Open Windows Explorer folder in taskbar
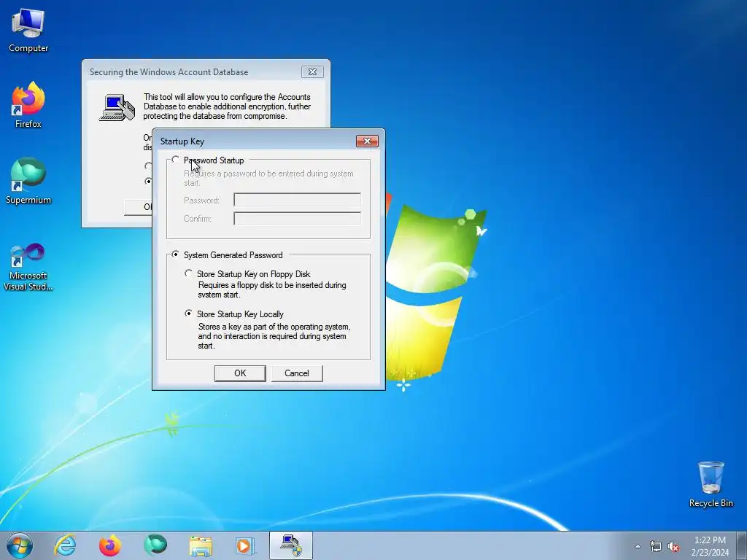 coord(201,545)
